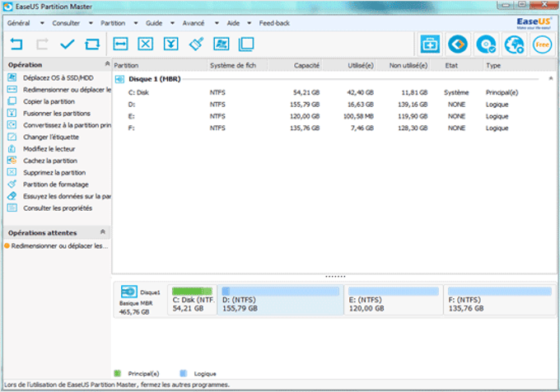
Task: Collapse the Disque 1 (MBR) group
Action: tap(551, 78)
